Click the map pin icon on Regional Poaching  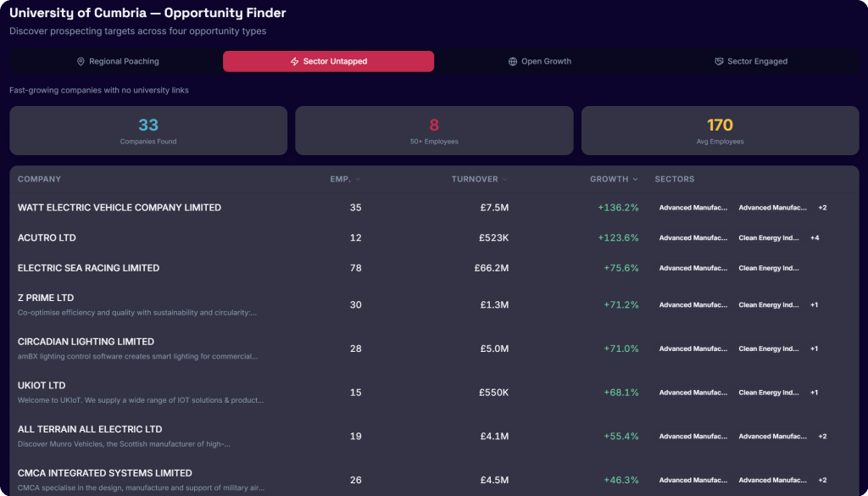tap(81, 61)
